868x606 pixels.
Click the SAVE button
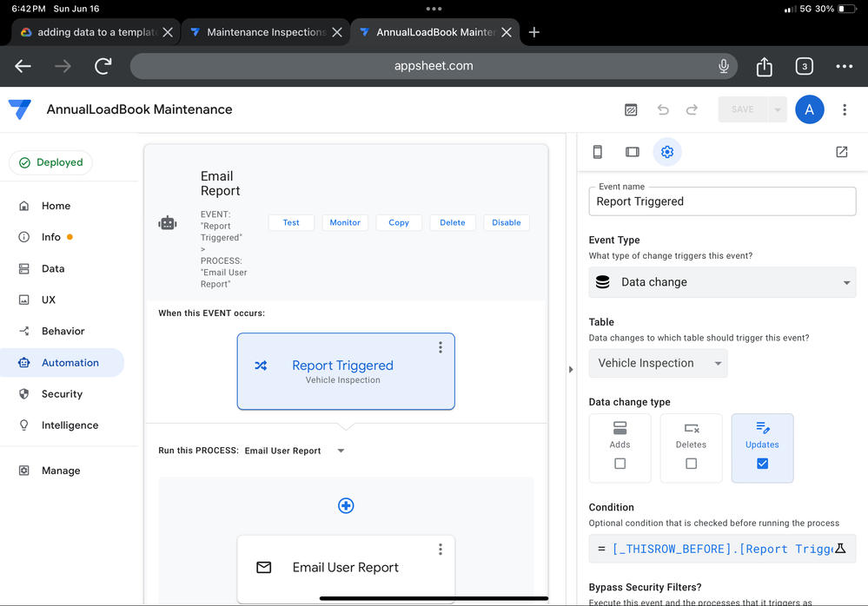coord(743,109)
